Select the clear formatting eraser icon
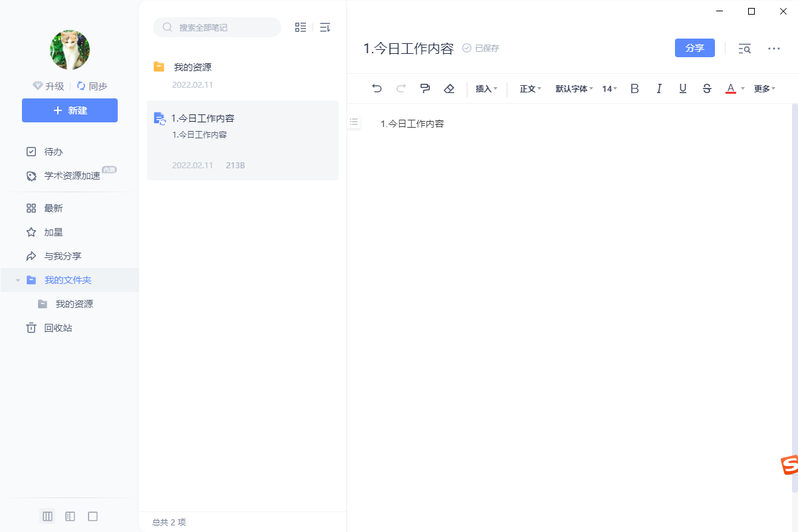This screenshot has height=532, width=798. (449, 88)
